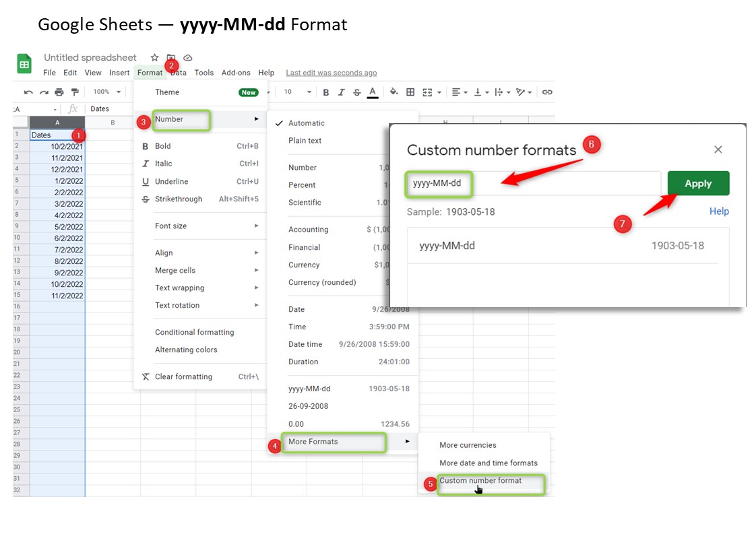
Task: Open the fill color picker
Action: pos(394,92)
